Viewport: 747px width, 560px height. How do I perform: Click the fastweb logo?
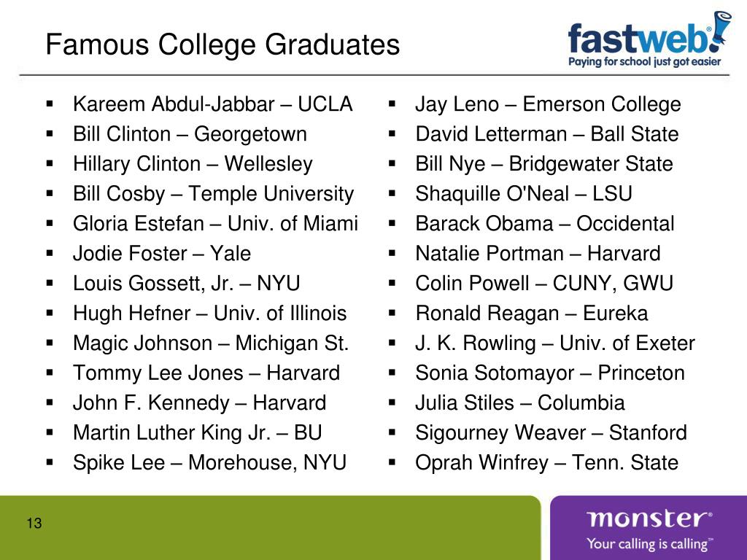pos(649,39)
